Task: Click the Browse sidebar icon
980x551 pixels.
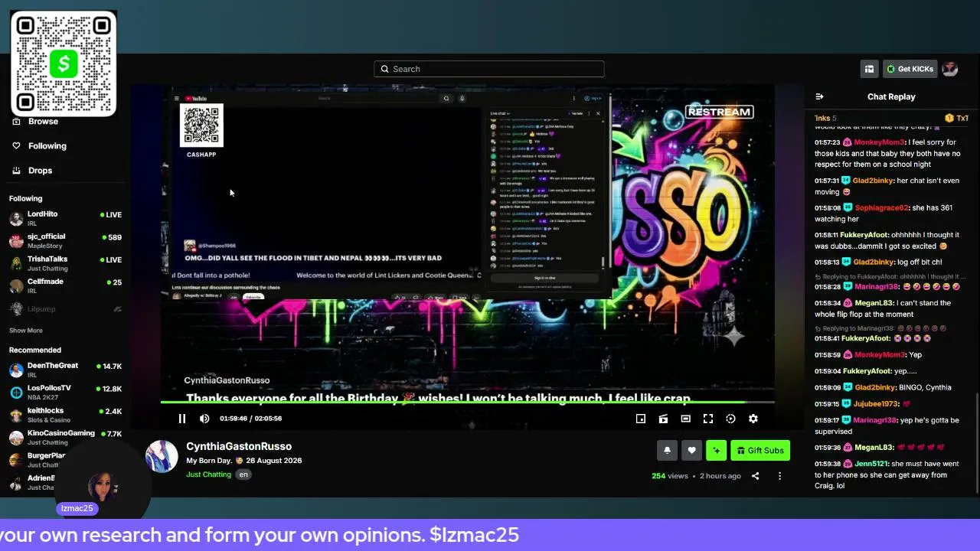Action: (x=16, y=122)
